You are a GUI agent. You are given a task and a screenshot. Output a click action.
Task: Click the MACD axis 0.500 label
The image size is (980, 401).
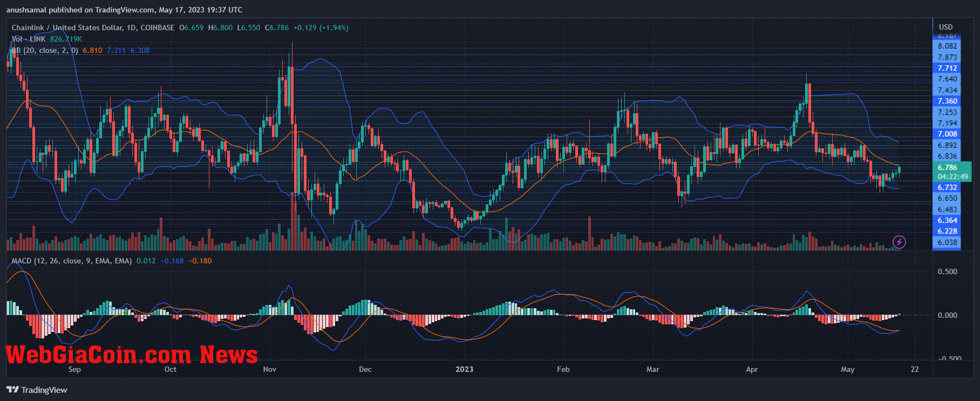point(948,271)
